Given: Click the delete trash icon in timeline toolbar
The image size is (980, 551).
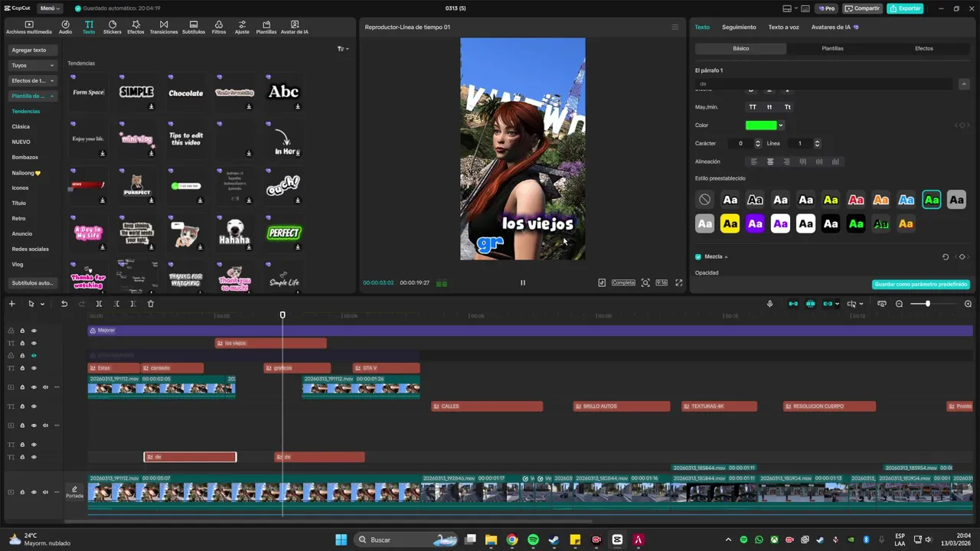Looking at the screenshot, I should (150, 304).
